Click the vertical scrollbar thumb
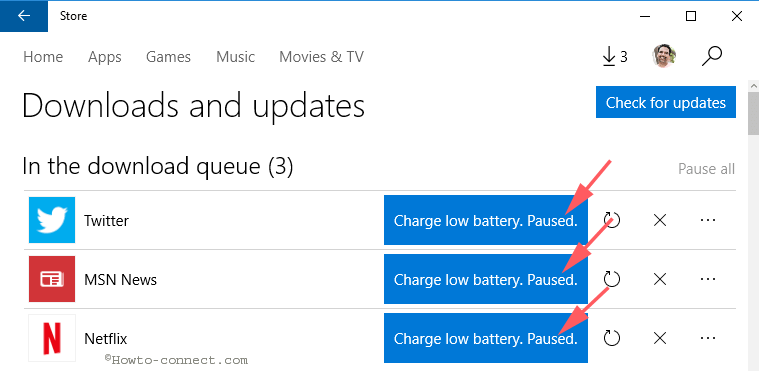The image size is (759, 371). (753, 111)
